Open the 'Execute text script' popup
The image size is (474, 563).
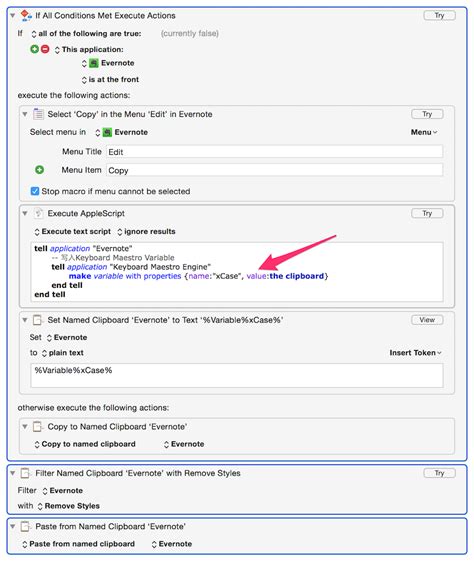(x=73, y=232)
